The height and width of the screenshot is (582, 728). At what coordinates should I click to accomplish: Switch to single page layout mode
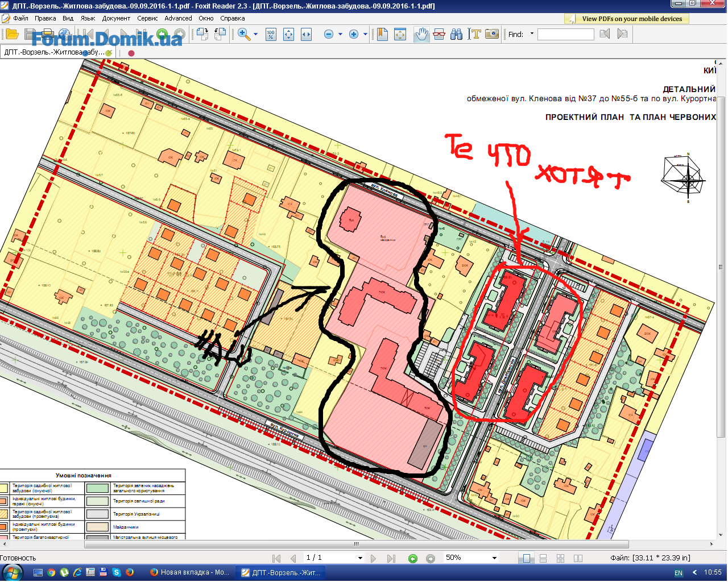(x=527, y=558)
